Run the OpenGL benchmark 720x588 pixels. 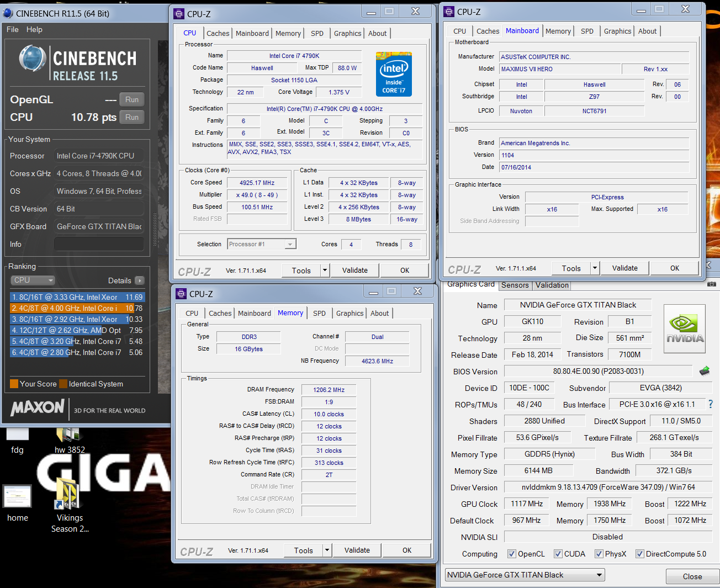tap(132, 99)
